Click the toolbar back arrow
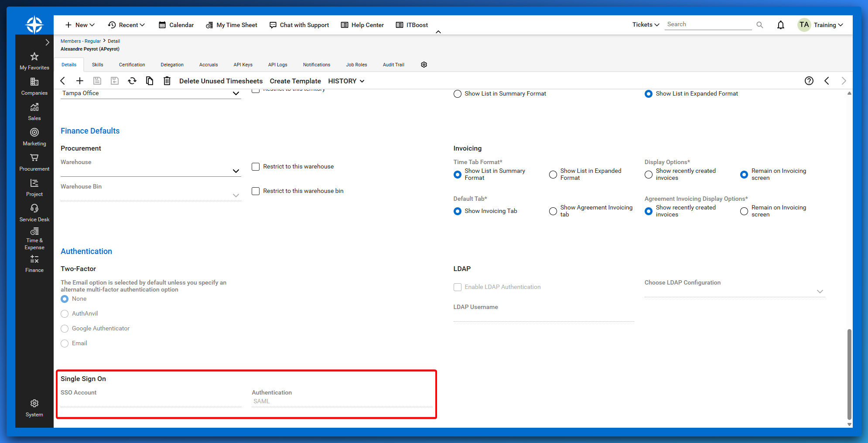The image size is (868, 443). 63,81
